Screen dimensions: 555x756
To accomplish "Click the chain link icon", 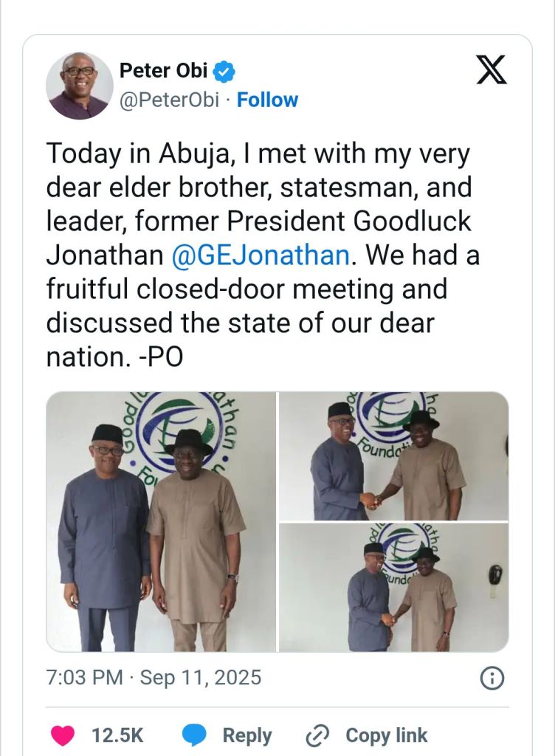I will tap(317, 735).
